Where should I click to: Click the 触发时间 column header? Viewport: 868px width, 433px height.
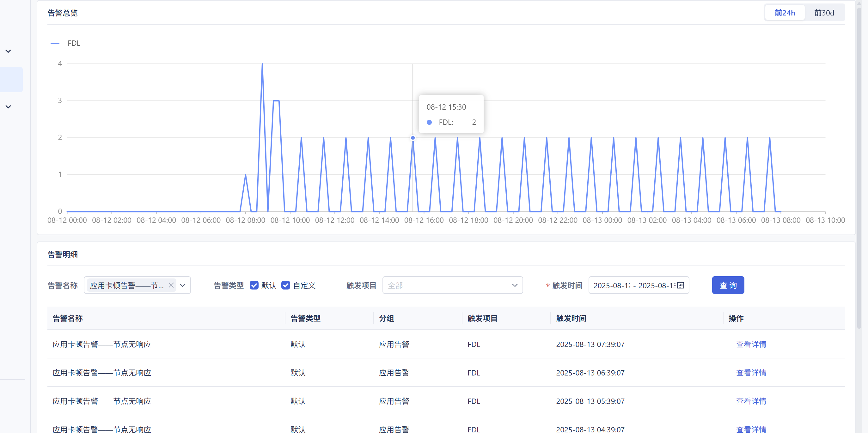571,318
